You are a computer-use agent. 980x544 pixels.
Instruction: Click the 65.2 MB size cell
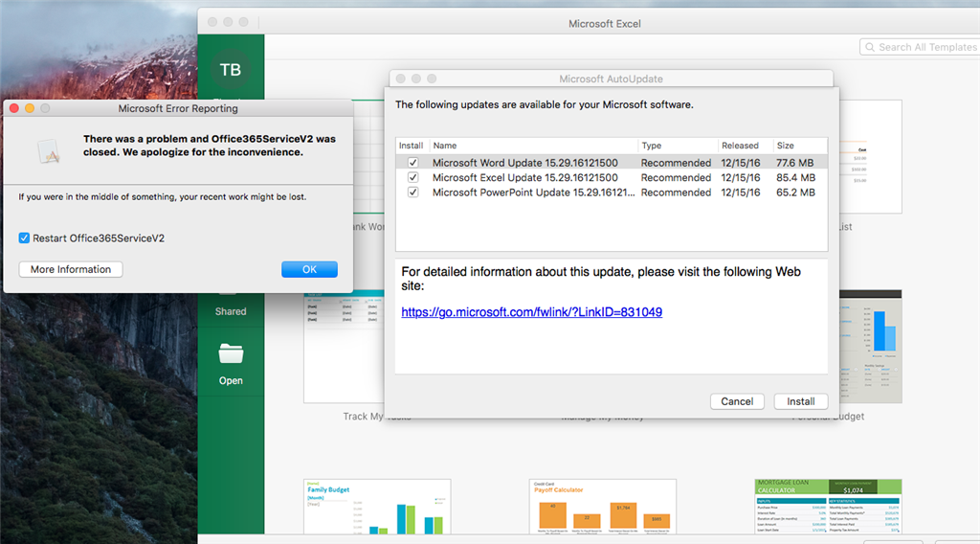click(x=795, y=193)
